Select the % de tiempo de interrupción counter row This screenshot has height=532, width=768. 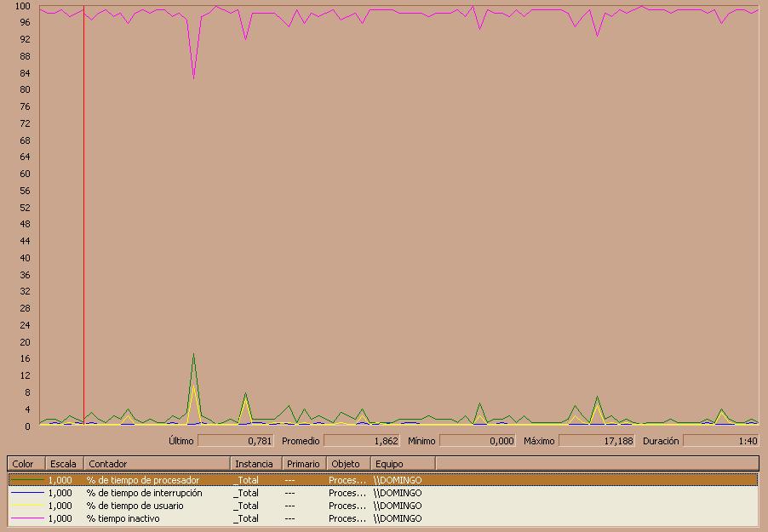383,493
